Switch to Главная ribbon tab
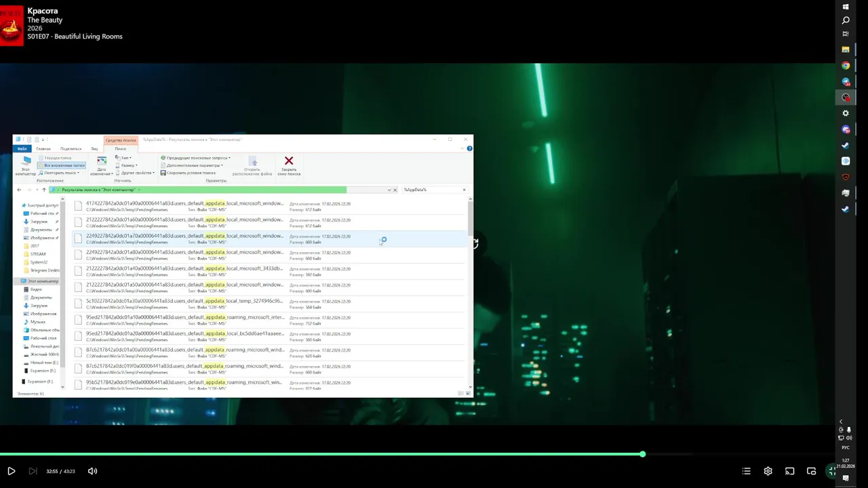The image size is (868, 488). click(43, 148)
